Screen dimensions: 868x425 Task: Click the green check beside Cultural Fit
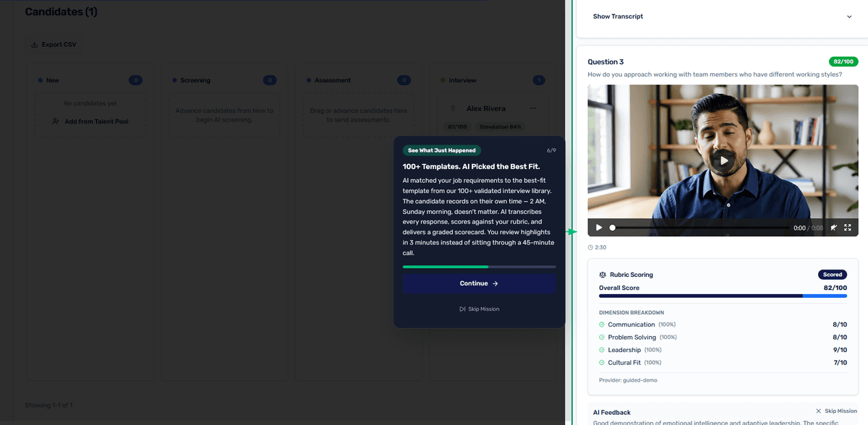[x=600, y=362]
